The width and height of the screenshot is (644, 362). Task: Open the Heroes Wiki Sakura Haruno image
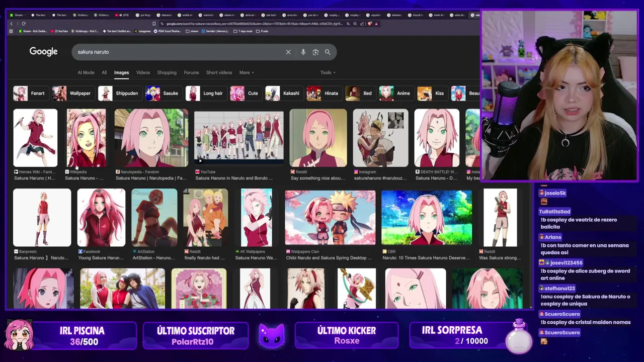[x=35, y=138]
